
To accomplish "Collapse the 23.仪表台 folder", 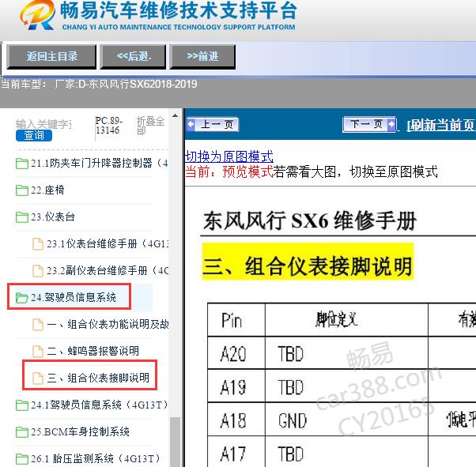I will (x=52, y=217).
